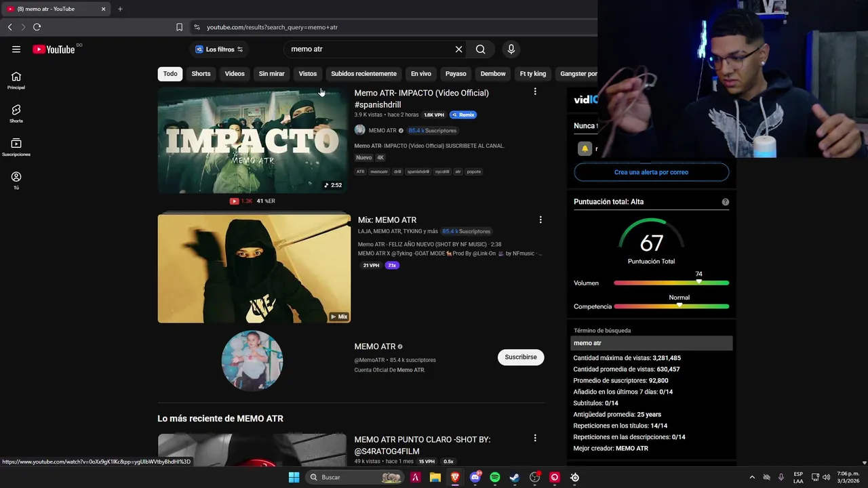This screenshot has width=868, height=488.
Task: Select the Todo filter chip
Action: pos(170,74)
